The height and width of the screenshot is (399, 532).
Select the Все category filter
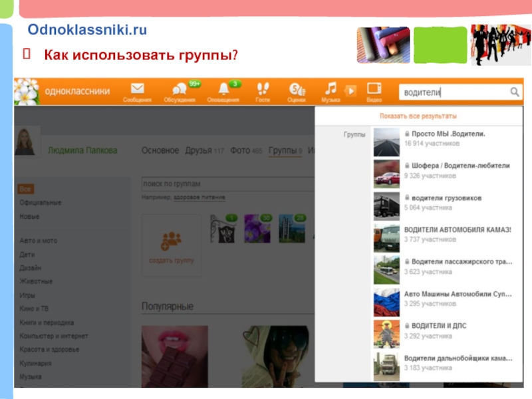[25, 189]
